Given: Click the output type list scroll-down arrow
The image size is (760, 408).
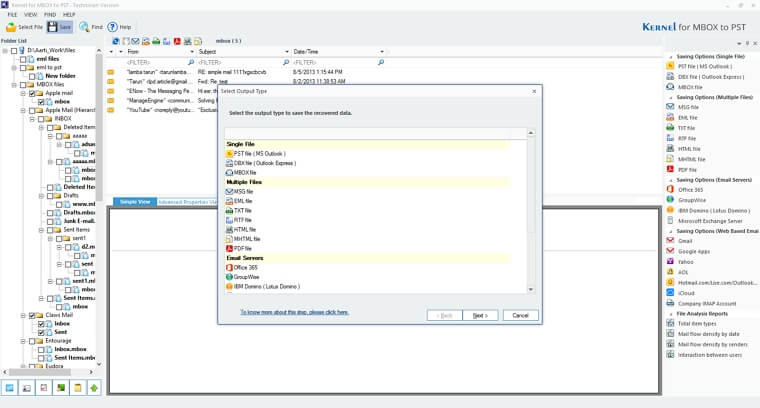Looking at the screenshot, I should 531,289.
